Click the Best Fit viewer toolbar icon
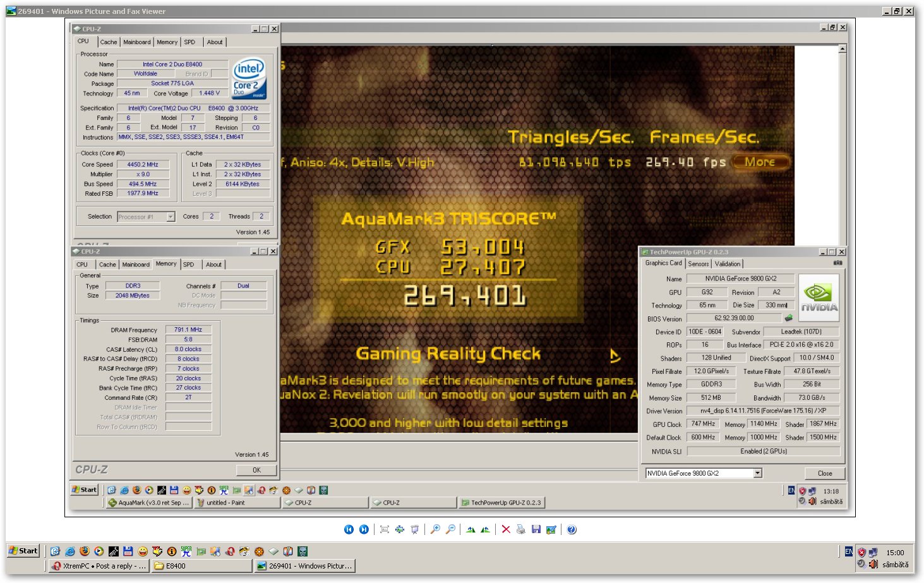The width and height of the screenshot is (924, 583). pyautogui.click(x=384, y=529)
